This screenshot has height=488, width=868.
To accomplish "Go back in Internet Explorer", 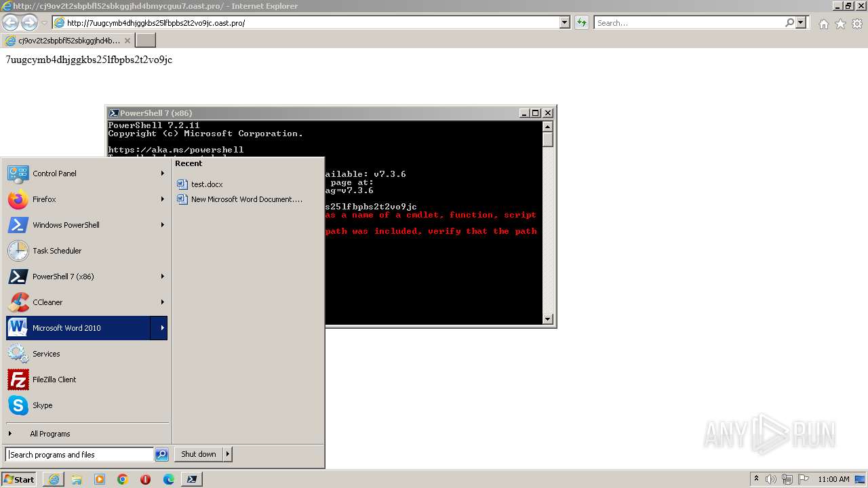I will tap(10, 23).
